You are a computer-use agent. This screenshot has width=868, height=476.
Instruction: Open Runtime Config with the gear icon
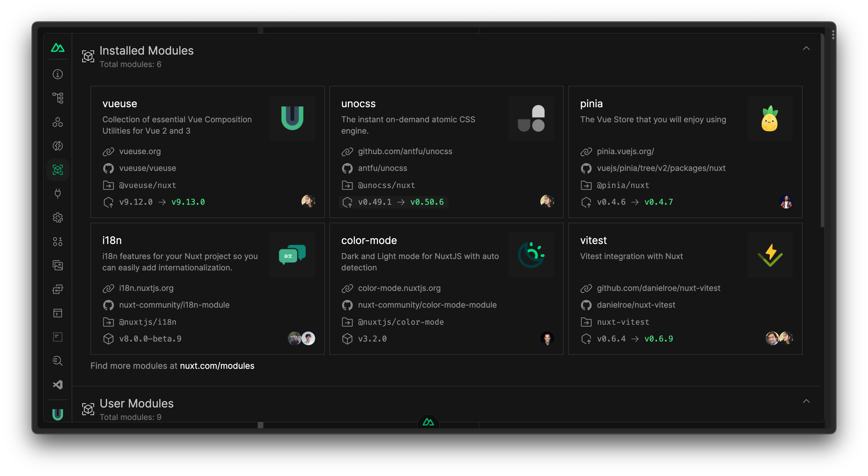58,218
